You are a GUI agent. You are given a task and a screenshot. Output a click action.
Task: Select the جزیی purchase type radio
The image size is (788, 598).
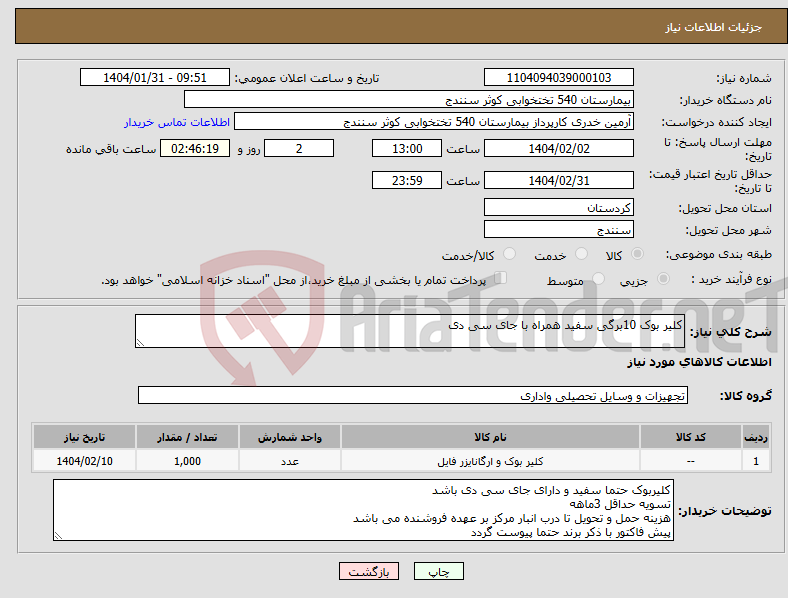pos(663,278)
